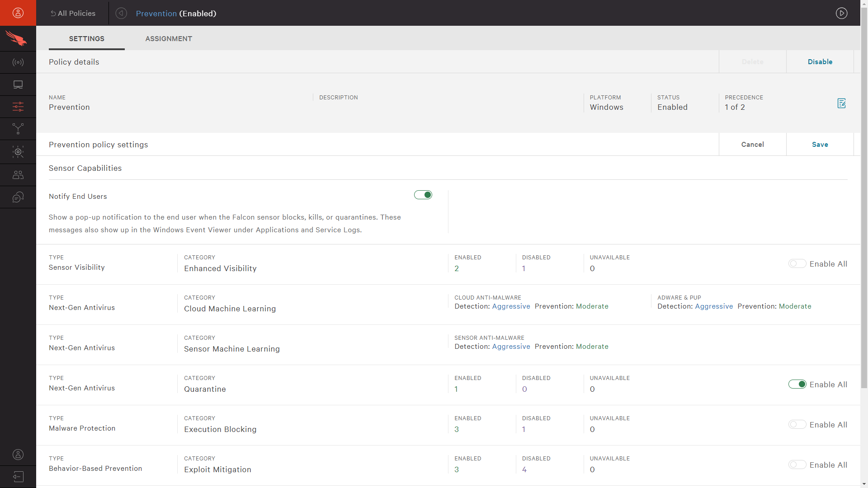This screenshot has width=868, height=488.
Task: Disable the Quarantine Enable All toggle
Action: pos(797,384)
